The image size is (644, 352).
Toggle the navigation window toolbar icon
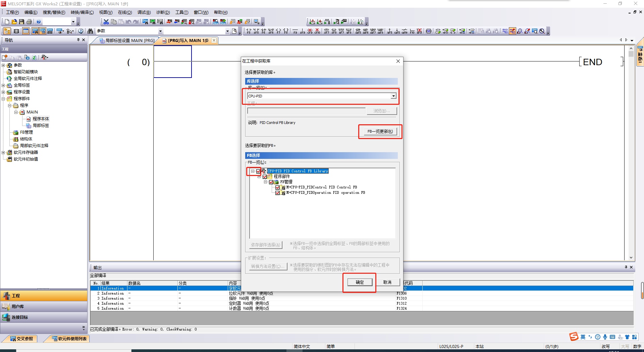7,31
